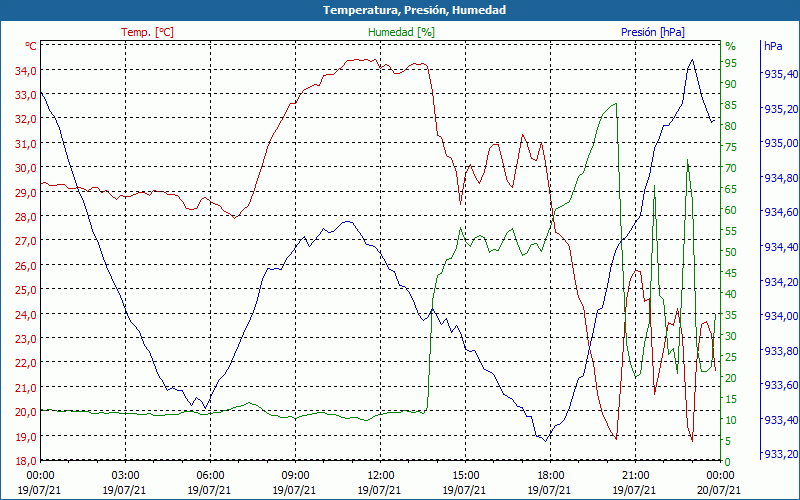Click the "26,0" temperature axis value

point(26,266)
